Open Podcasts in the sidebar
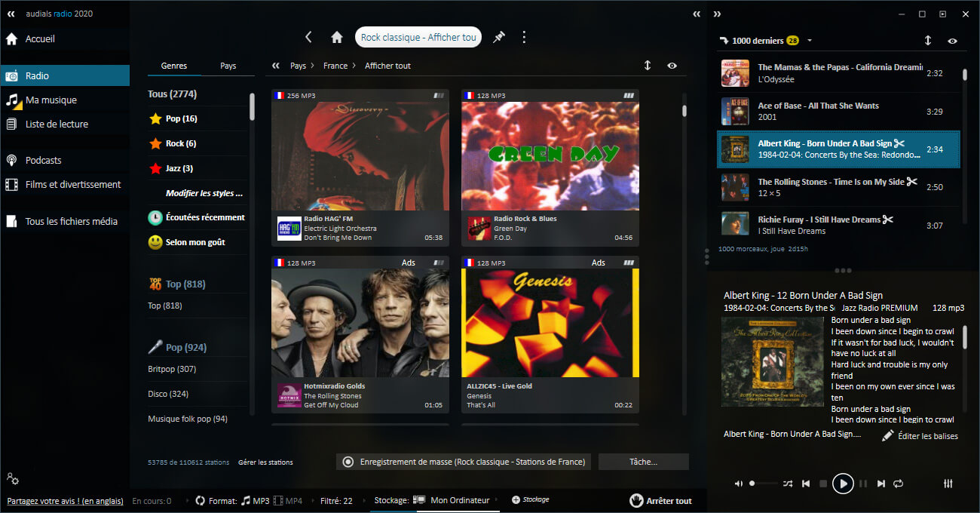The width and height of the screenshot is (980, 513). pyautogui.click(x=44, y=160)
